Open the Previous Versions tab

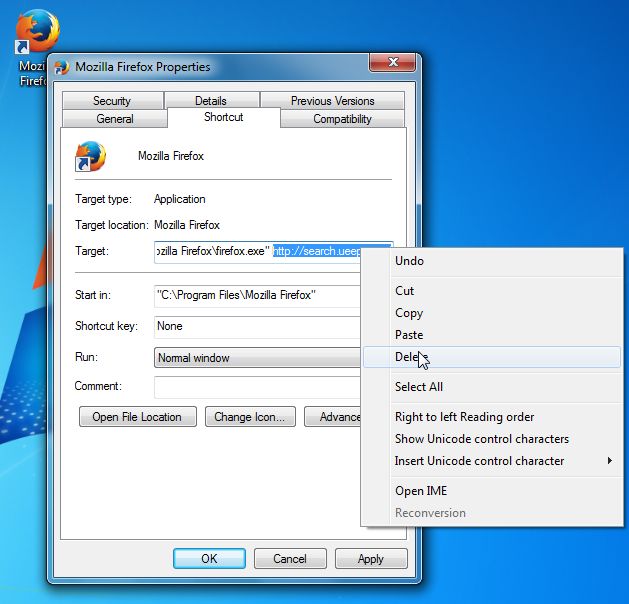coord(332,100)
